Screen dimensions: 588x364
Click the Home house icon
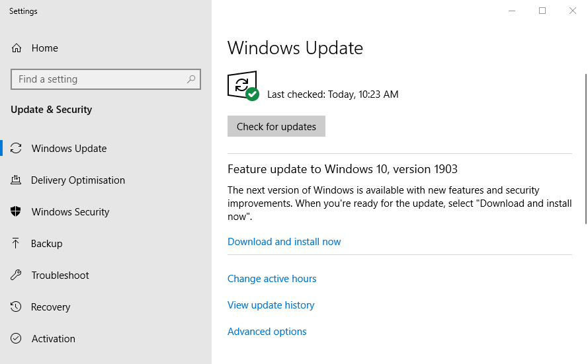coord(17,48)
